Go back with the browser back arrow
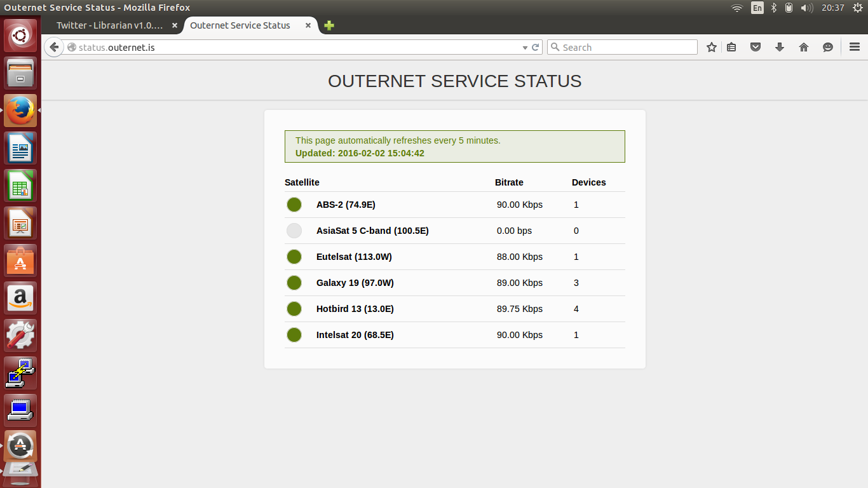This screenshot has height=488, width=868. pyautogui.click(x=54, y=47)
